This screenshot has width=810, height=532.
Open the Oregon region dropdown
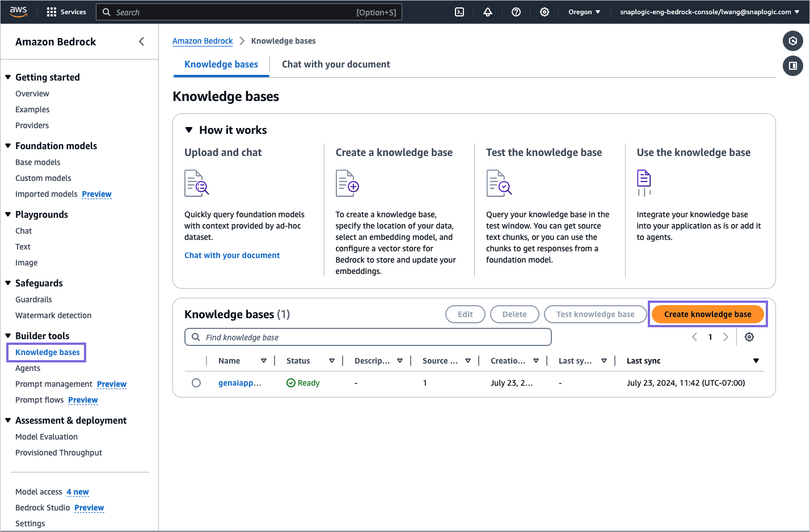coord(584,11)
